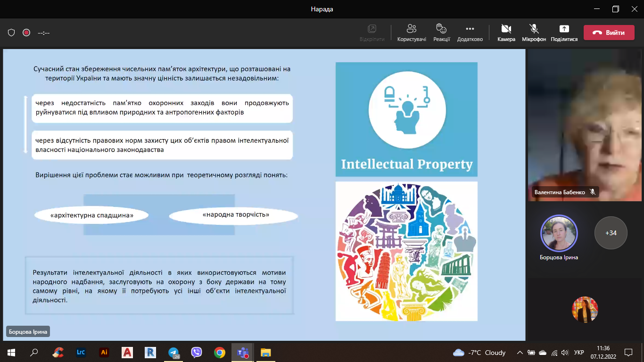Open the Cloudy weather widget

point(479,353)
